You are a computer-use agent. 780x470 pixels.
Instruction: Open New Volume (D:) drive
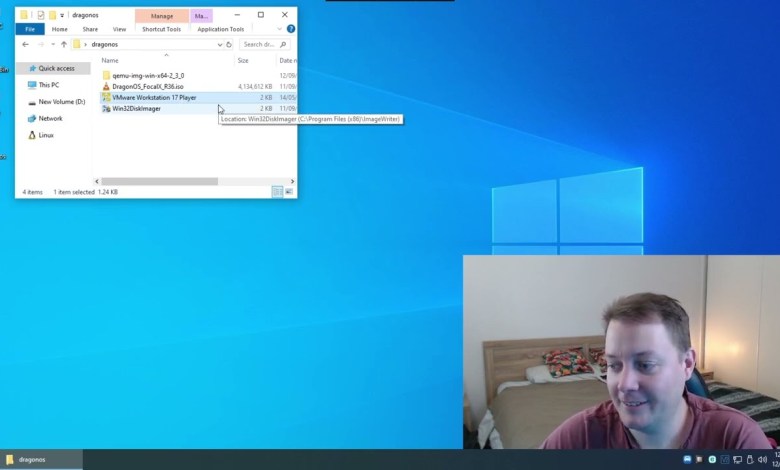tap(62, 101)
